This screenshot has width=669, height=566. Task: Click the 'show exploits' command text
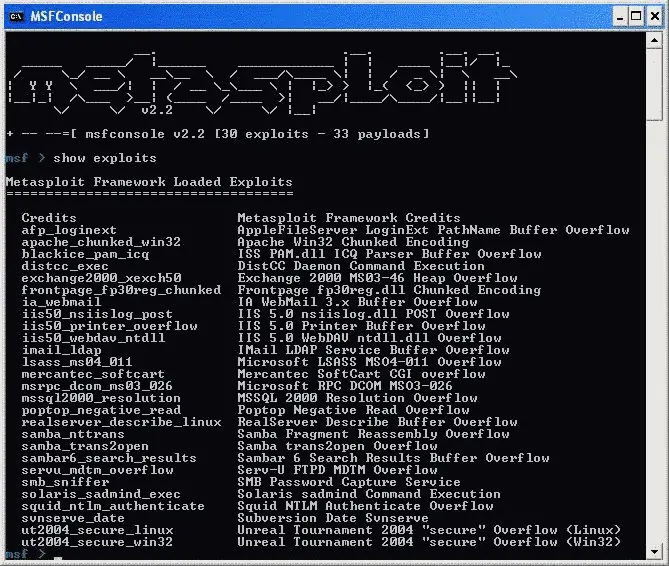pyautogui.click(x=105, y=158)
